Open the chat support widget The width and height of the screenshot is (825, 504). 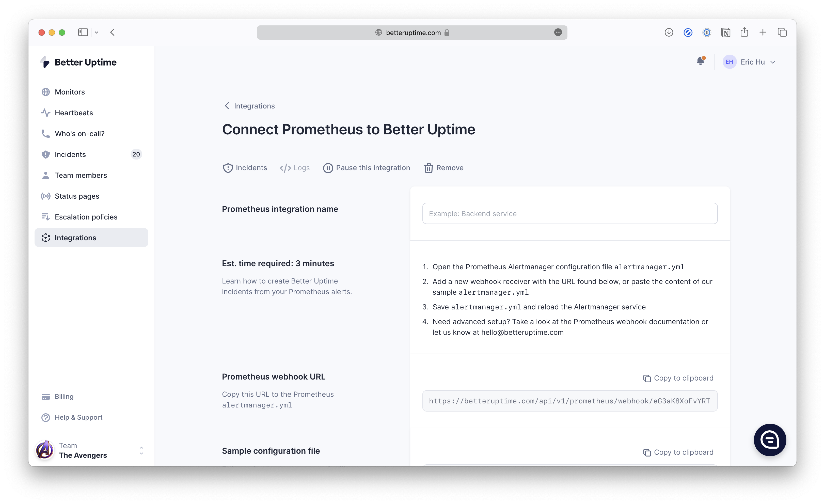770,440
